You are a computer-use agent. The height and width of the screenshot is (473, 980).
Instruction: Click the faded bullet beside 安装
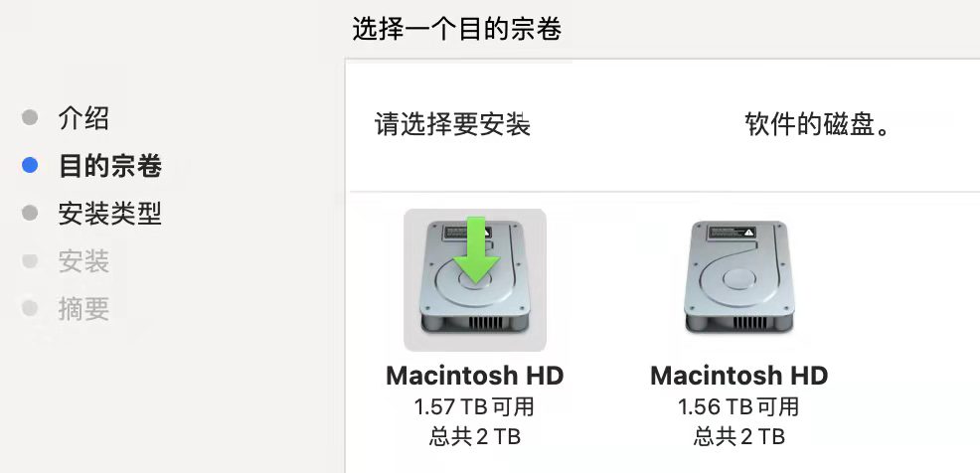click(30, 260)
